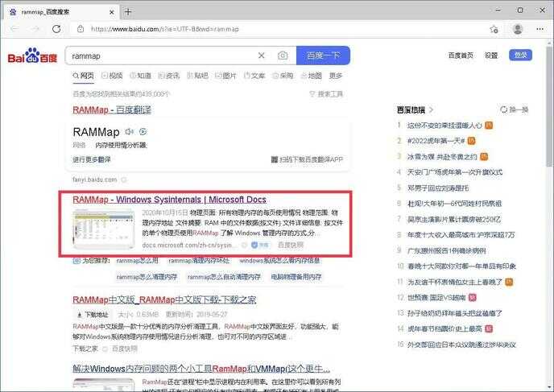
Task: Open hot search item number 14 虎年春节档
Action: click(x=444, y=328)
